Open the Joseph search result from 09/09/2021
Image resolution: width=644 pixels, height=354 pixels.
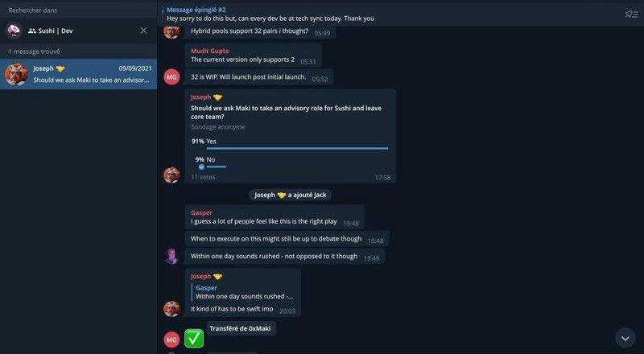click(78, 74)
